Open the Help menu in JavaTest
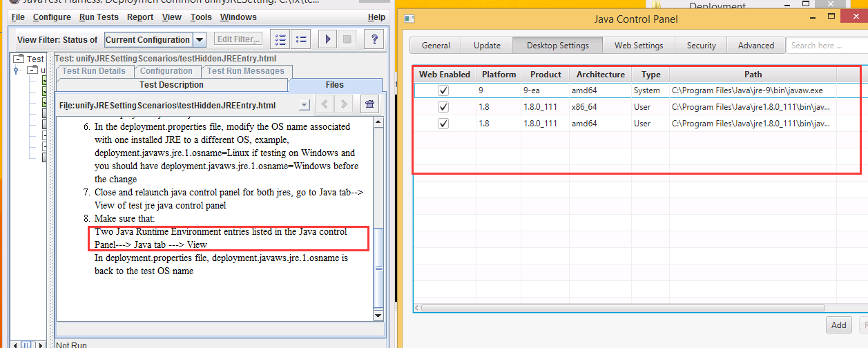 coord(376,17)
